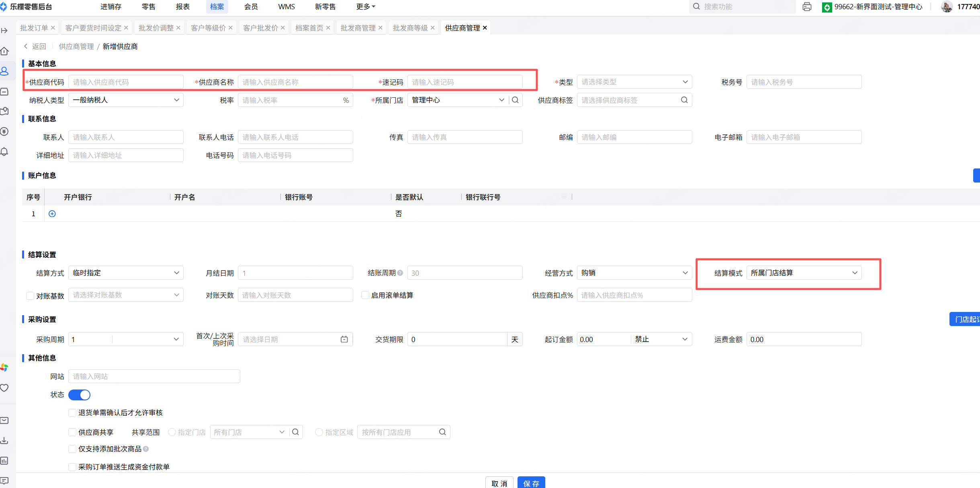The width and height of the screenshot is (980, 488).
Task: Click the search icon in the 供应商标签 field
Action: tap(684, 100)
